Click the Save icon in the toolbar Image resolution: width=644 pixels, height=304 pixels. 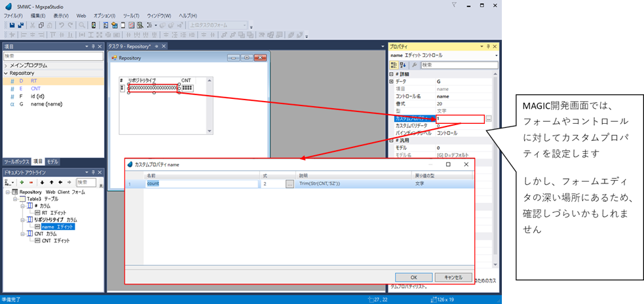pyautogui.click(x=12, y=25)
